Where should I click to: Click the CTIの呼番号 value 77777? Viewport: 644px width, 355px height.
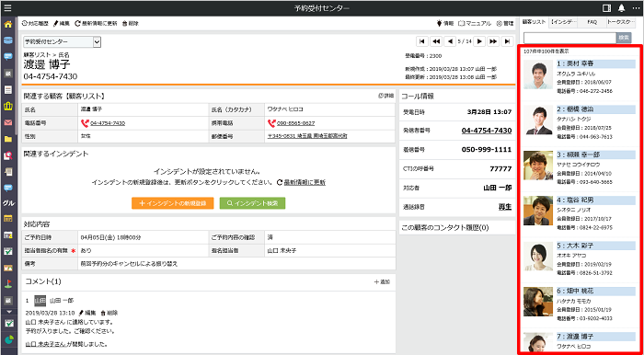pyautogui.click(x=500, y=168)
